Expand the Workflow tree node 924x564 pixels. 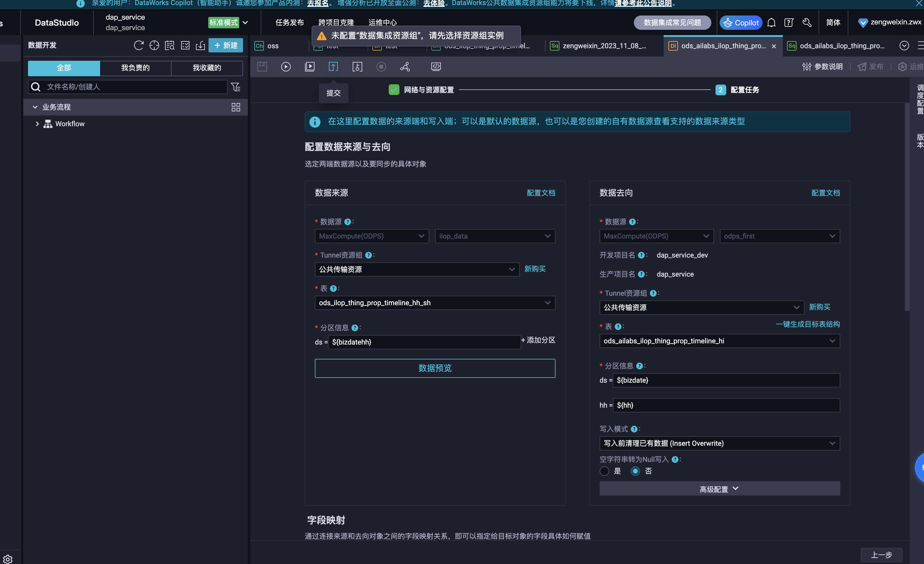(37, 124)
